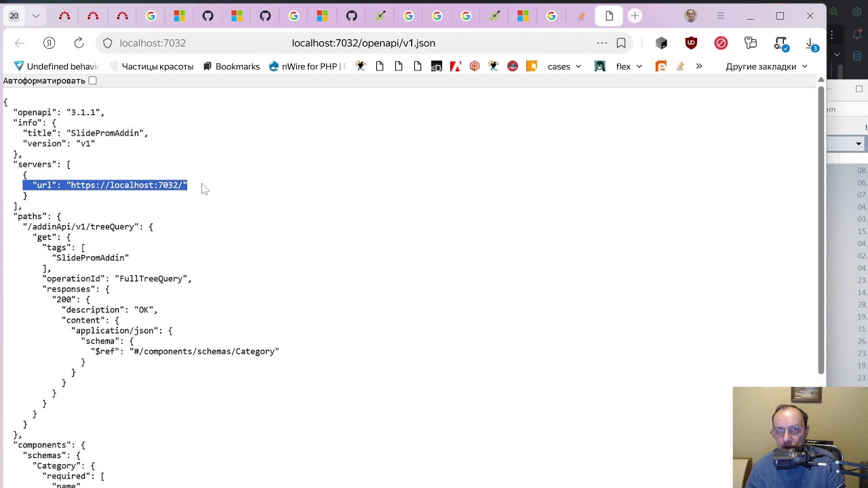This screenshot has height=488, width=868.
Task: Click the localhost:7032 domain label
Action: point(153,43)
